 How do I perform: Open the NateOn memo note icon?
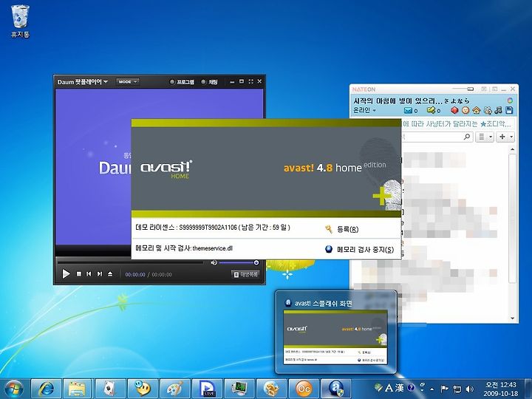431,110
